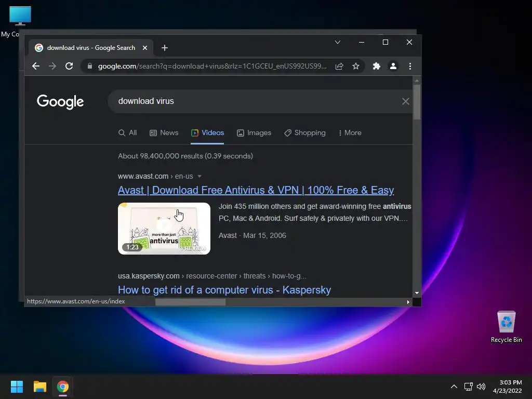Click the lock icon in address bar
532x399 pixels.
pyautogui.click(x=89, y=66)
